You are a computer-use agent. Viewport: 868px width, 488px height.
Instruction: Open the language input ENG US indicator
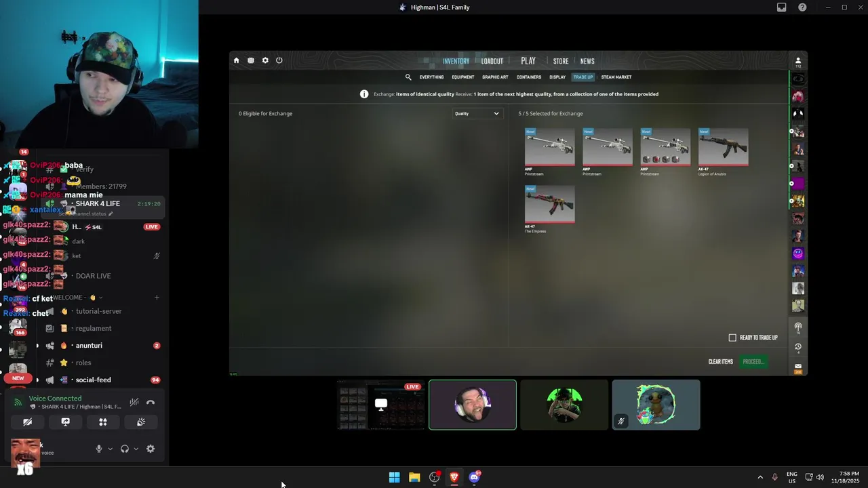[x=792, y=477]
